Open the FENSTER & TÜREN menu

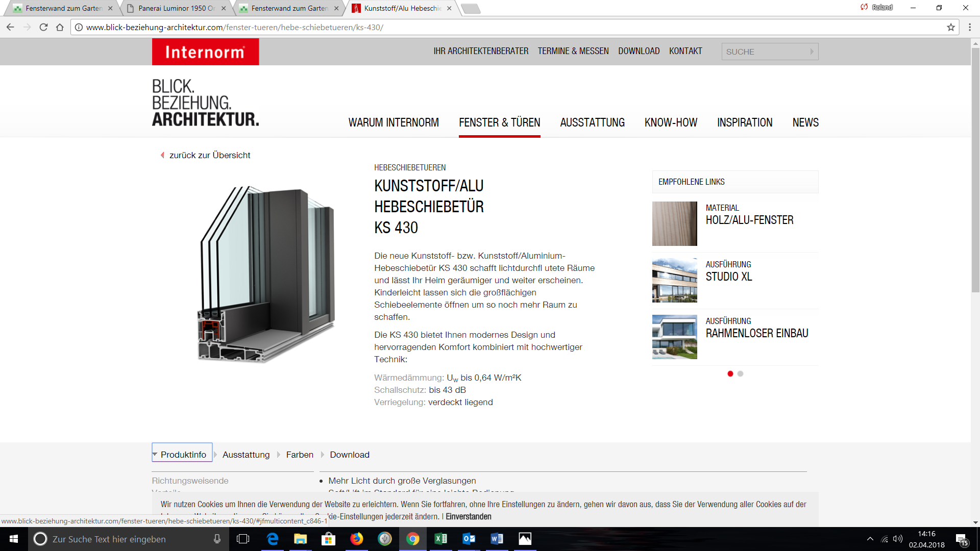499,122
